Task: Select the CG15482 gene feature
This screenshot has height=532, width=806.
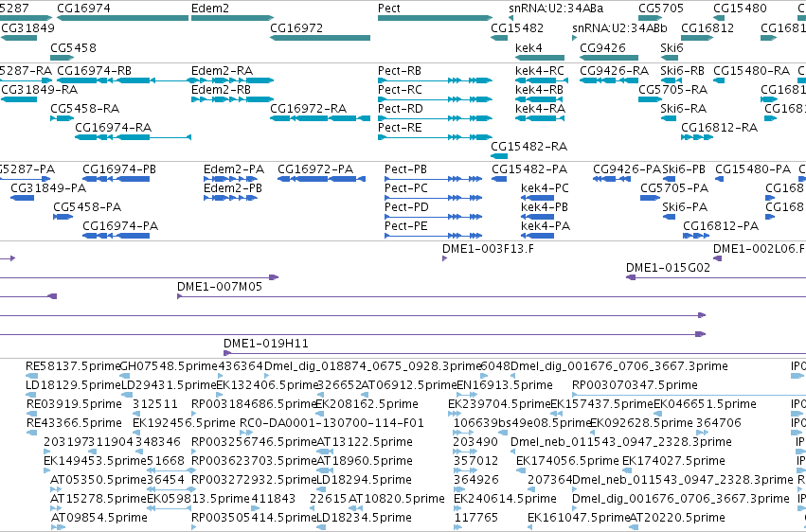Action: pos(499,38)
